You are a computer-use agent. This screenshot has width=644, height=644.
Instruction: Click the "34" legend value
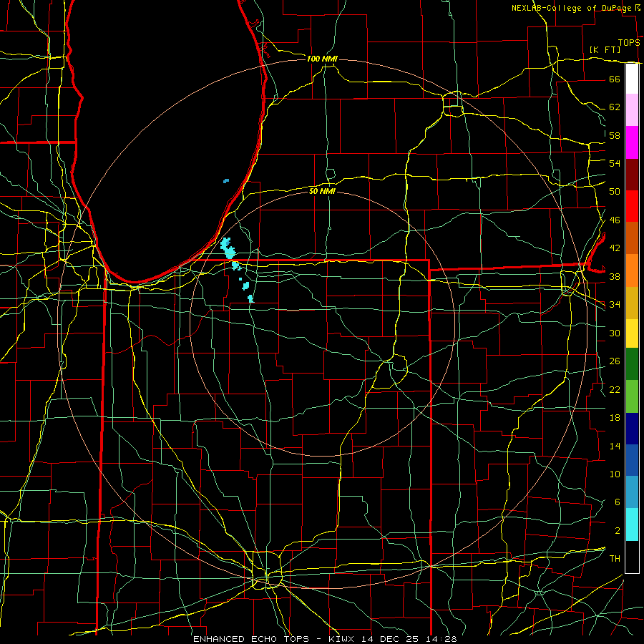(x=615, y=304)
